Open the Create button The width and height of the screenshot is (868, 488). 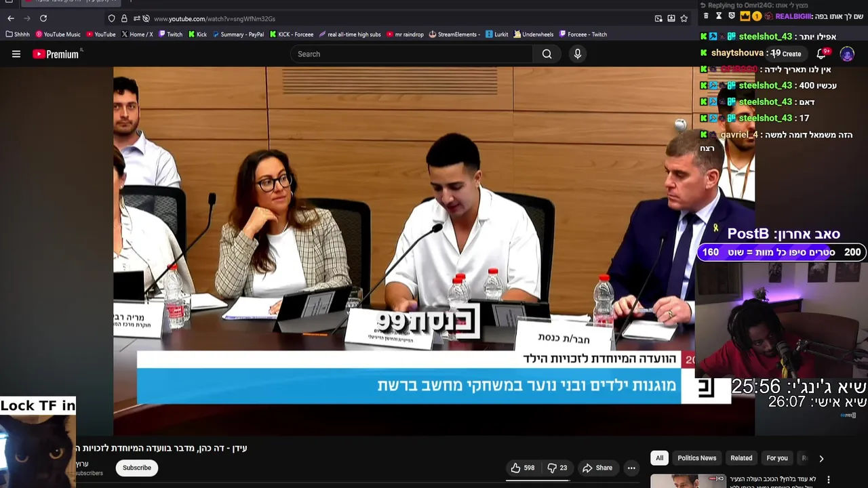[787, 54]
